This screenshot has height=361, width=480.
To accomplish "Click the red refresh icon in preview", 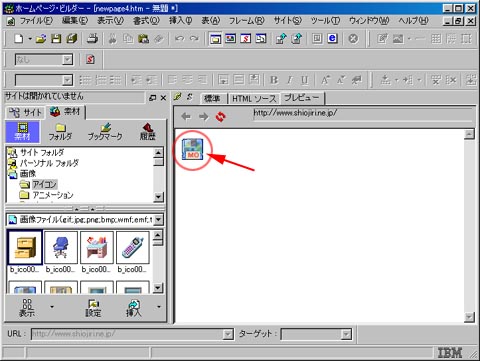I will tap(220, 116).
